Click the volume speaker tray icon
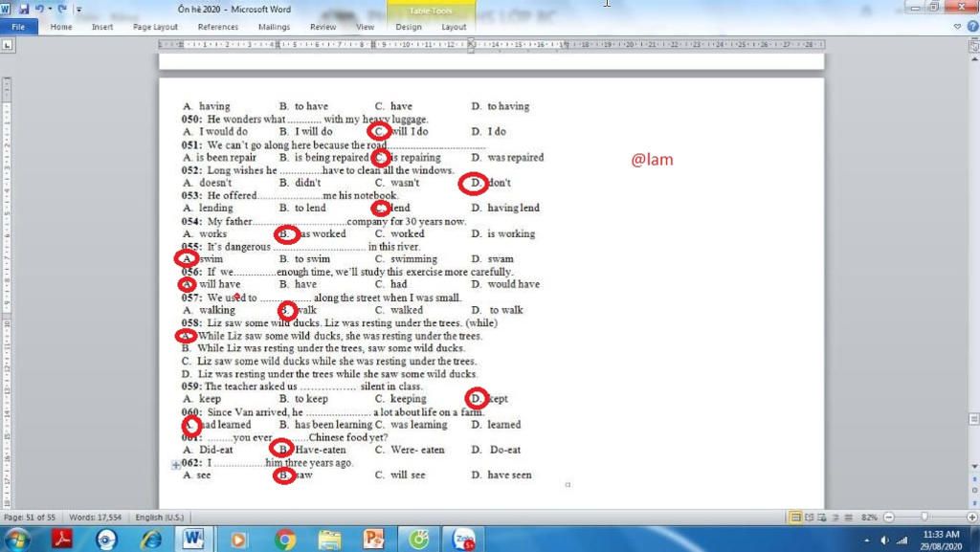 point(885,541)
